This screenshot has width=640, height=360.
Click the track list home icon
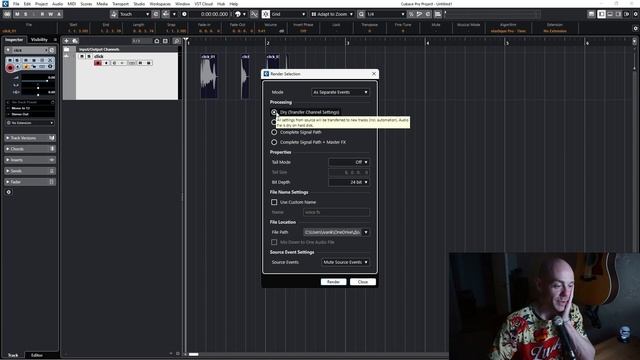point(157,41)
